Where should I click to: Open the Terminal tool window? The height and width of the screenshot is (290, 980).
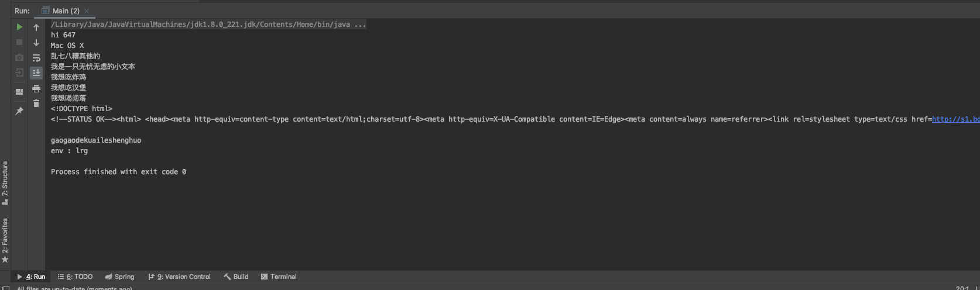(x=279, y=277)
